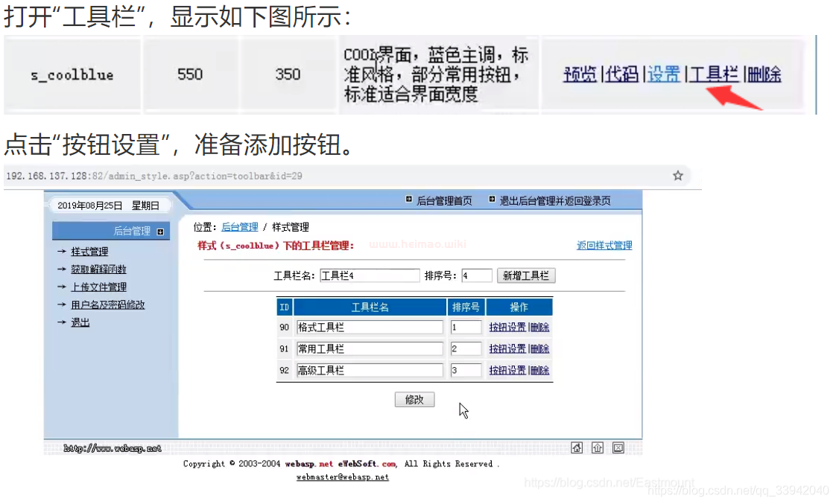
Task: Click the 排序号 field for 常用工具栏
Action: click(x=466, y=348)
